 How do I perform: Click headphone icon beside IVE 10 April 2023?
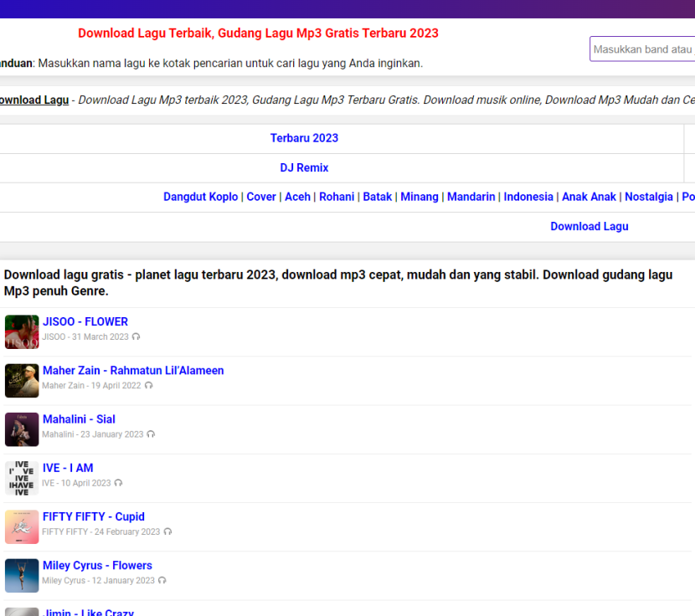(118, 483)
